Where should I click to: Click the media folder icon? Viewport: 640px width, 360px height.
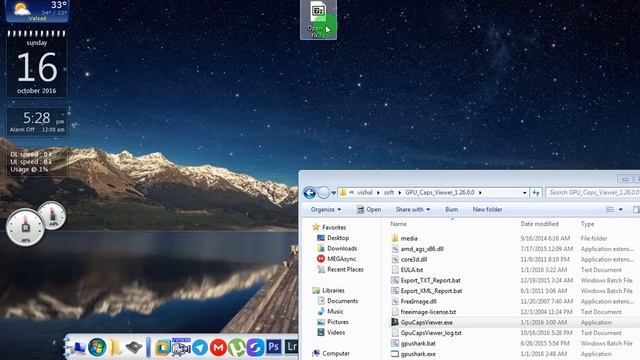(394, 238)
